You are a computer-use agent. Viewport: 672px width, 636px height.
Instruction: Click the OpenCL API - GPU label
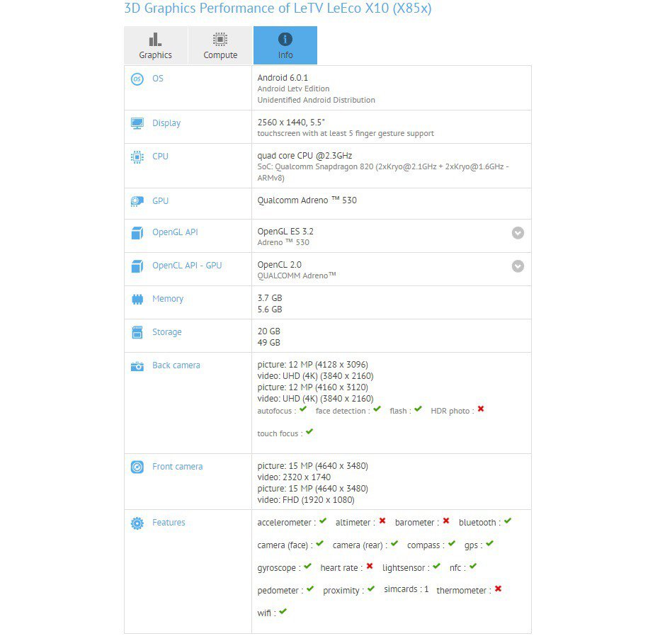(187, 266)
